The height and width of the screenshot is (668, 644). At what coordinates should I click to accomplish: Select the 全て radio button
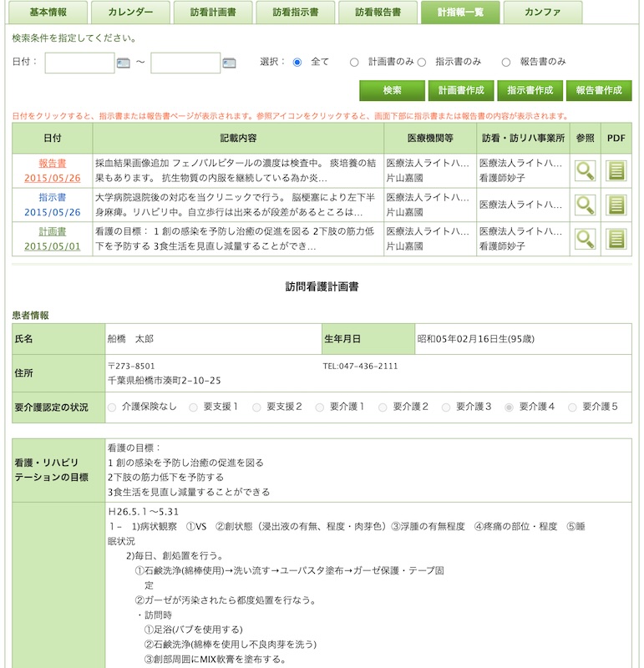click(x=297, y=62)
